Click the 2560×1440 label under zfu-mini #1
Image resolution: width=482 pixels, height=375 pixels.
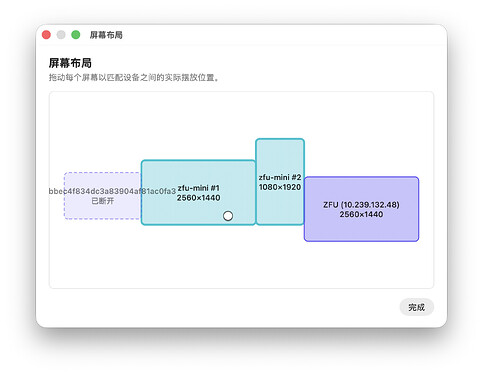click(198, 198)
